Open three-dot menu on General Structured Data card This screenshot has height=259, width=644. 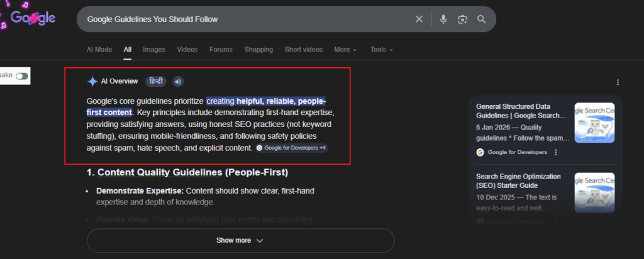555,152
